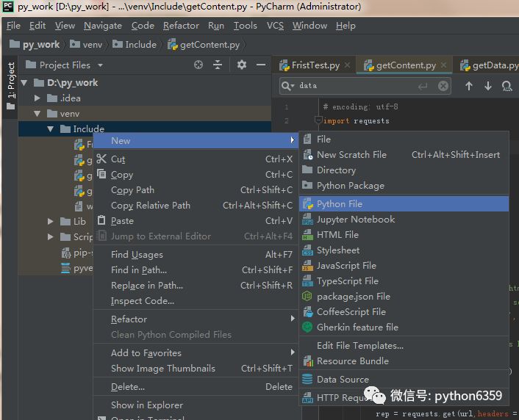519x420 pixels.
Task: Create a new Stylesheet
Action: click(x=404, y=250)
